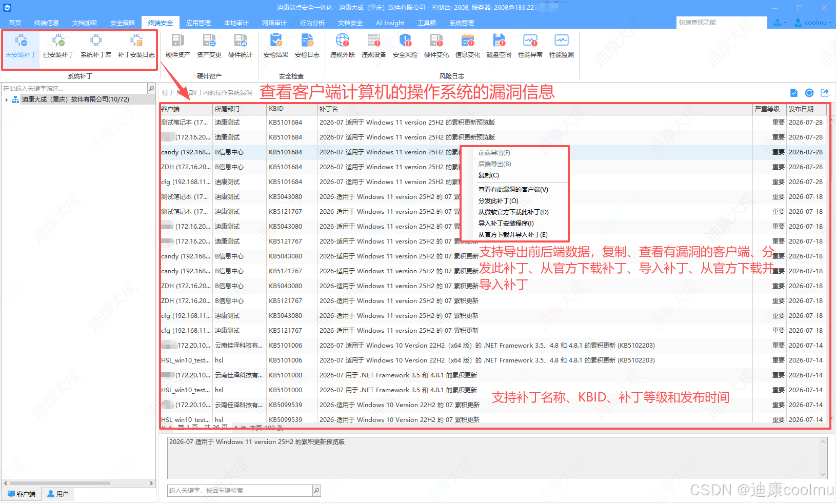Switch to the 系统管理 ribbon tab
The height and width of the screenshot is (504, 836).
(462, 23)
